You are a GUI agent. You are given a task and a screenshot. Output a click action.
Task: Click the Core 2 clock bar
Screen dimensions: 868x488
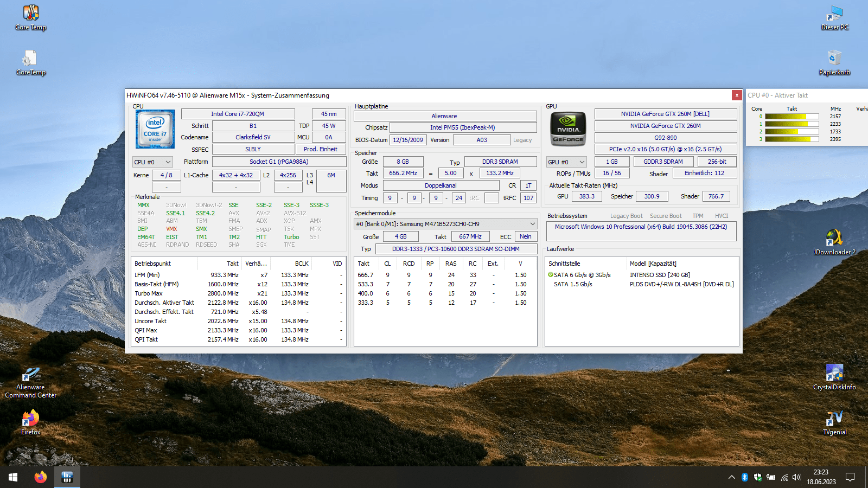[792, 132]
